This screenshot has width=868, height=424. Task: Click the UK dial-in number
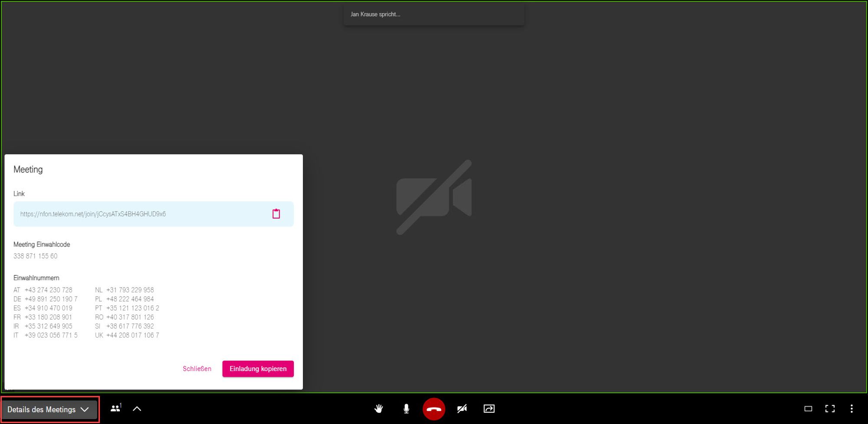[132, 335]
